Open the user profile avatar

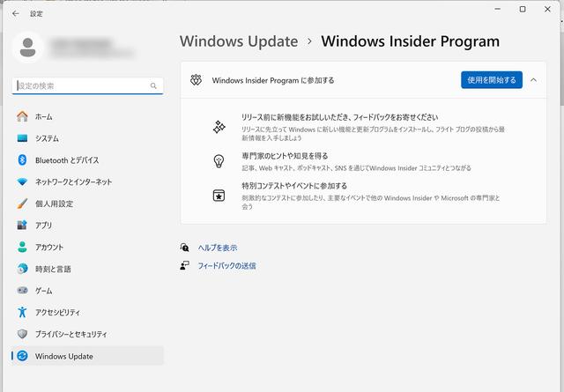tap(27, 48)
